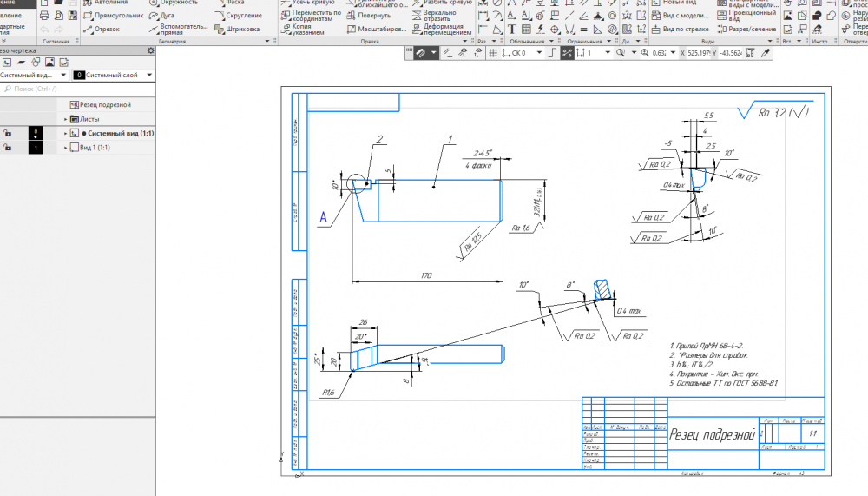
Task: Toggle the grid display button
Action: (493, 53)
